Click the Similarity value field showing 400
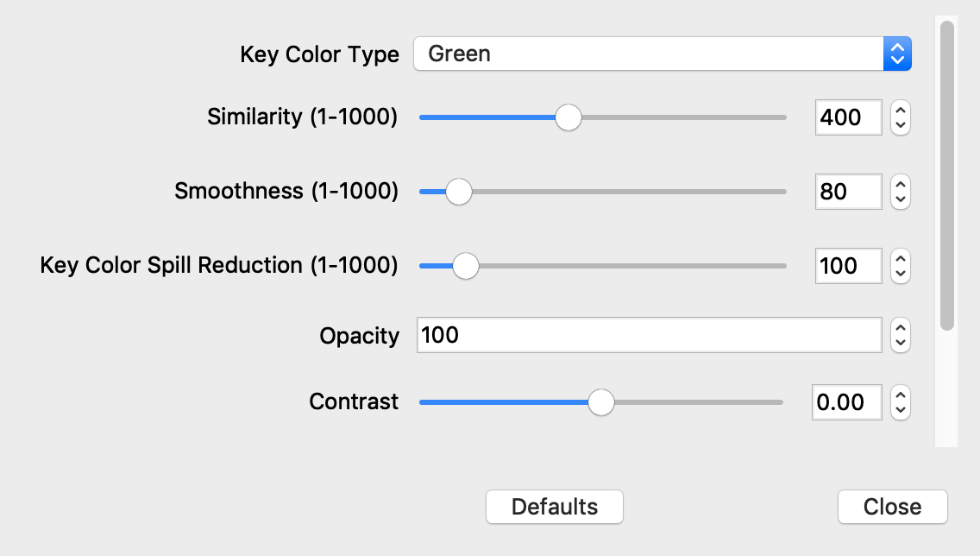The width and height of the screenshot is (980, 556). (x=848, y=117)
